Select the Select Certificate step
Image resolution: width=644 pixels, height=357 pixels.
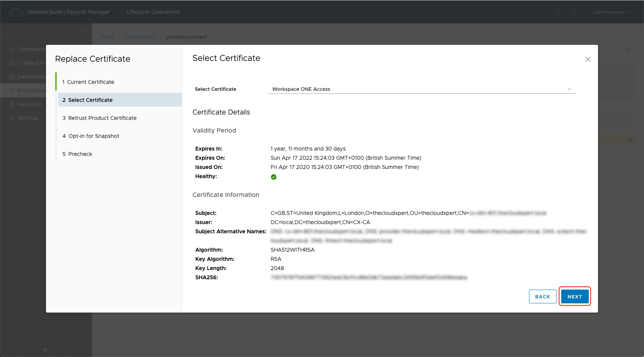[x=90, y=100]
